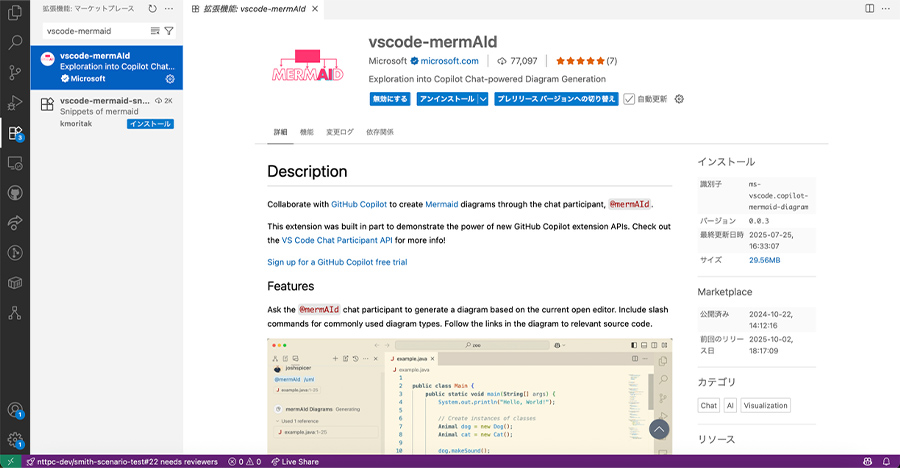Viewport: 900px width, 468px height.
Task: Open the Search view in activity bar
Action: (15, 43)
